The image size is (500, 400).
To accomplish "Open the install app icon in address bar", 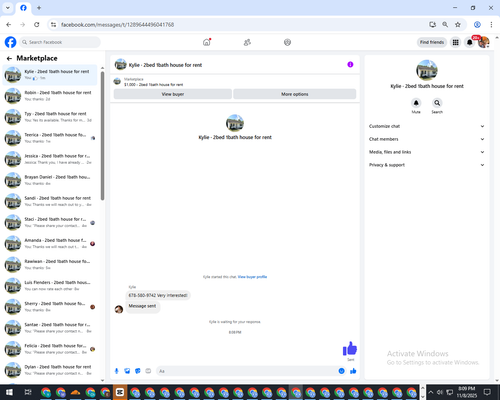I will 432,25.
